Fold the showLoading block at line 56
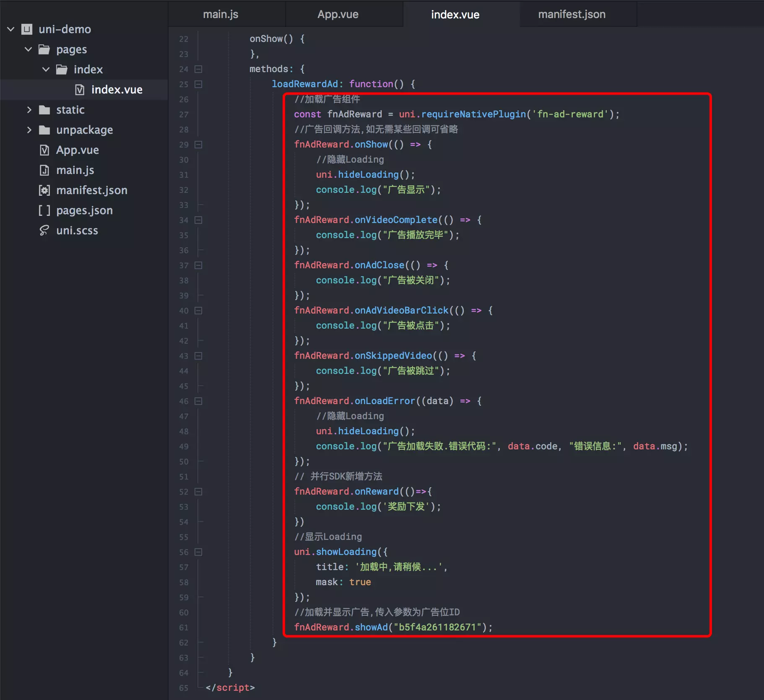 (x=198, y=552)
